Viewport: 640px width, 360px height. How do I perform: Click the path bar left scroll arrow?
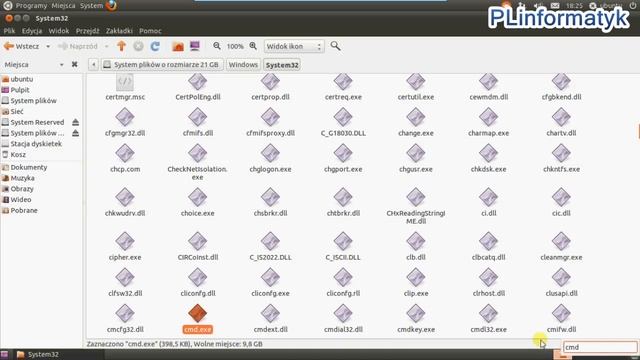[93, 64]
